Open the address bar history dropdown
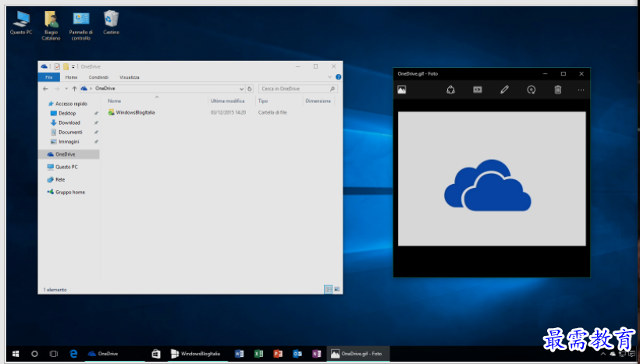The image size is (640, 364). pyautogui.click(x=241, y=89)
